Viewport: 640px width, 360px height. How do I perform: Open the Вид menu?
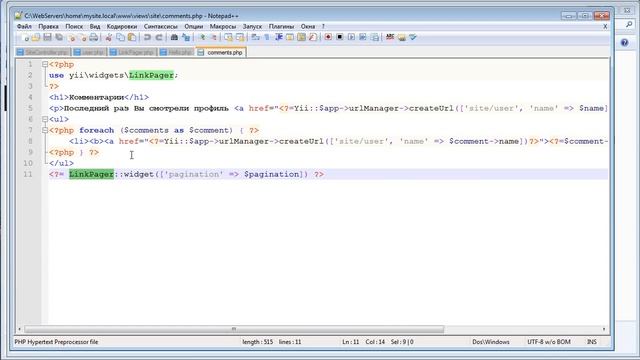tap(95, 27)
